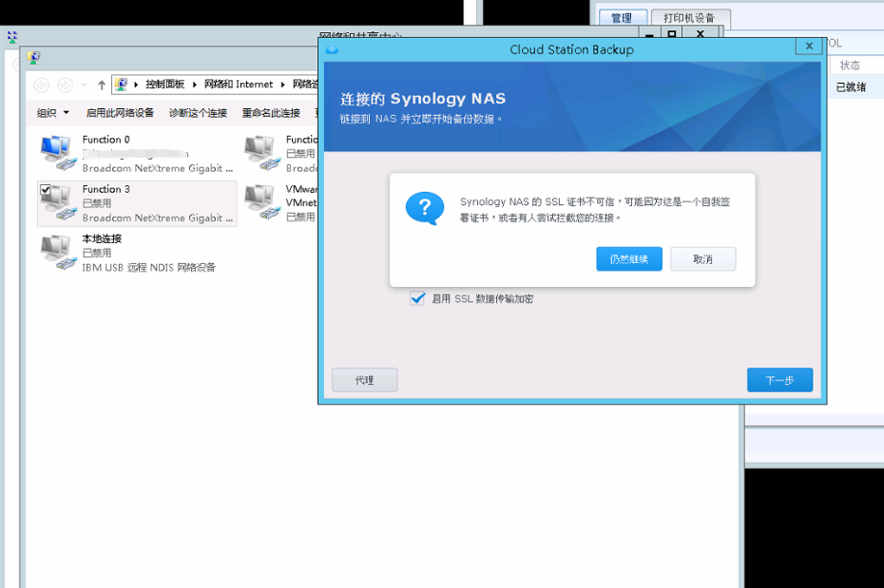Click the Cloud Station Backup title bar icon

(x=332, y=49)
